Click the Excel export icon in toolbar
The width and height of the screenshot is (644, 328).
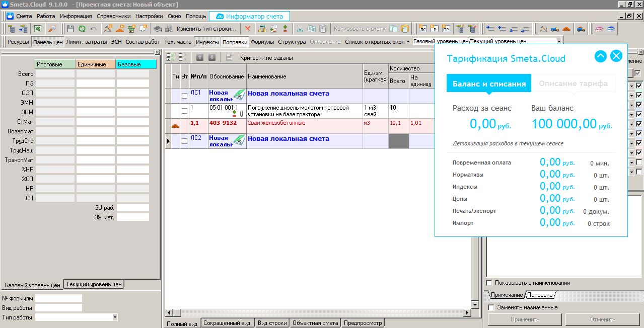[37, 29]
